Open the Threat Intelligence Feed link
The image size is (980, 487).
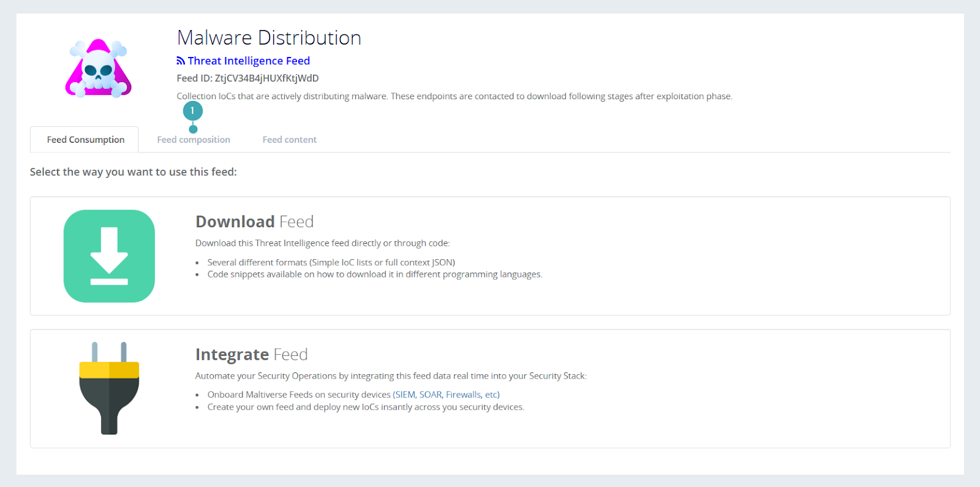249,61
